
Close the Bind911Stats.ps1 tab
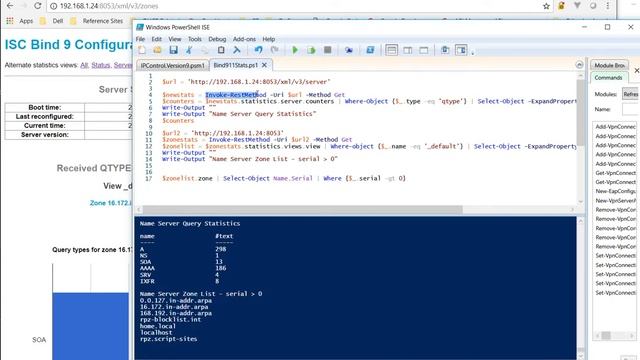click(x=264, y=65)
